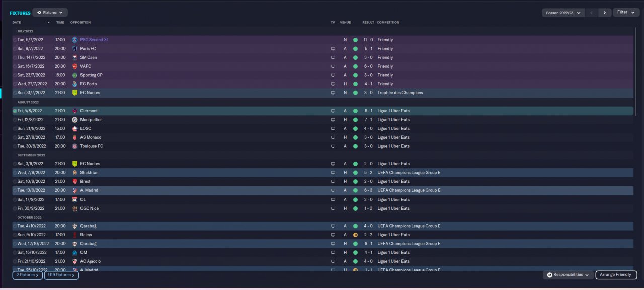Toggle the selection circle on FC Nantes September row

pyautogui.click(x=15, y=164)
